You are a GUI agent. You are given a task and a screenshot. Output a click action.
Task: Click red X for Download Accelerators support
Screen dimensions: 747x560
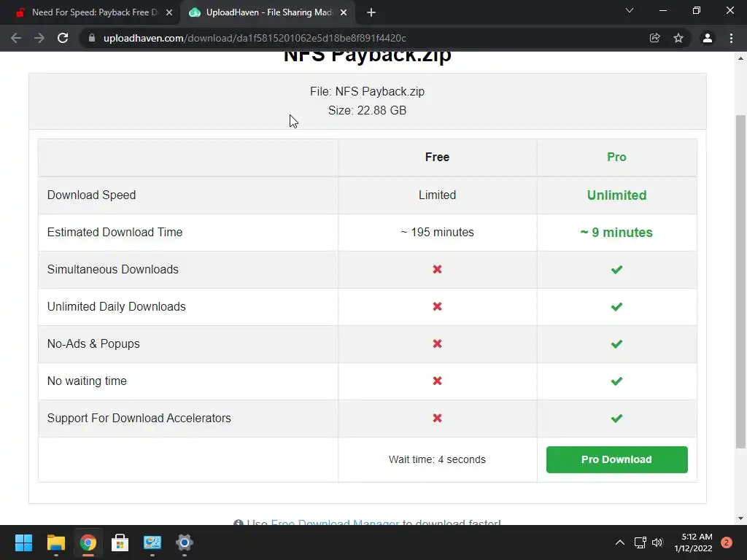click(x=438, y=418)
